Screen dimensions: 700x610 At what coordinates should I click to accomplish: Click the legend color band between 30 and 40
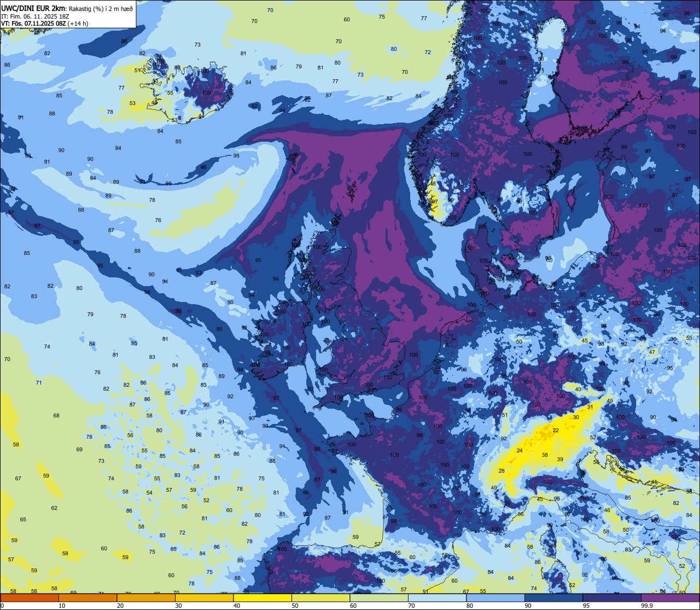tap(204, 598)
